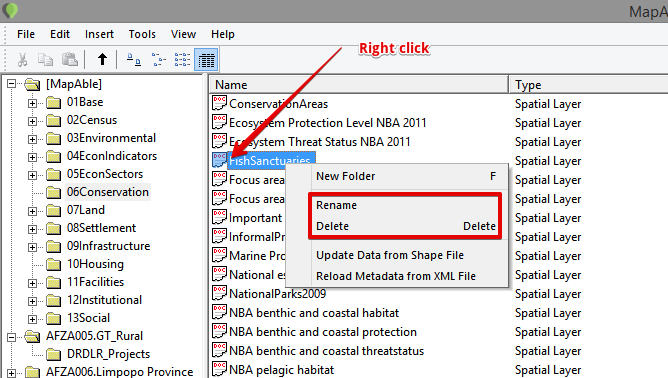Choose New Folder from context menu
The height and width of the screenshot is (378, 668).
point(397,176)
